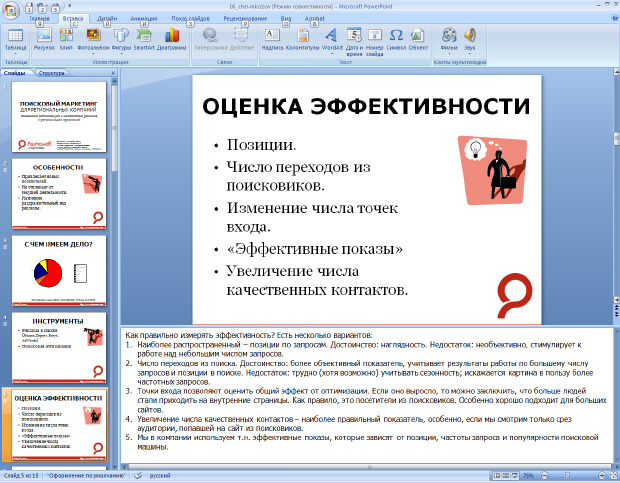Viewport: 620px width, 483px height.
Task: Open the Фигуры shapes gallery
Action: (122, 39)
